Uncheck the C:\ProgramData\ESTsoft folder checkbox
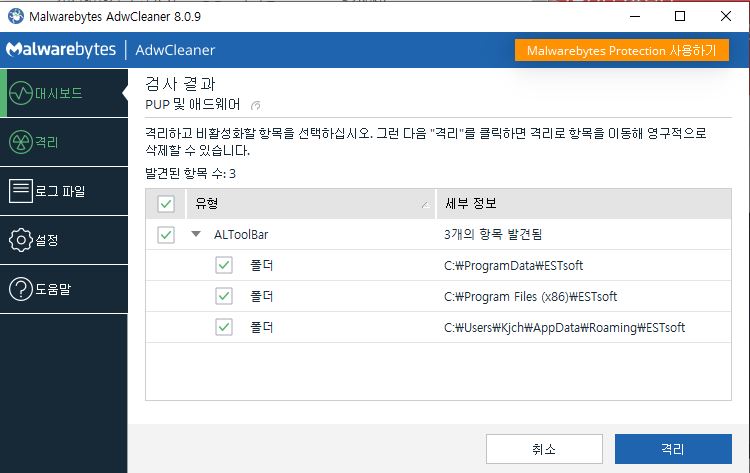 coord(224,265)
